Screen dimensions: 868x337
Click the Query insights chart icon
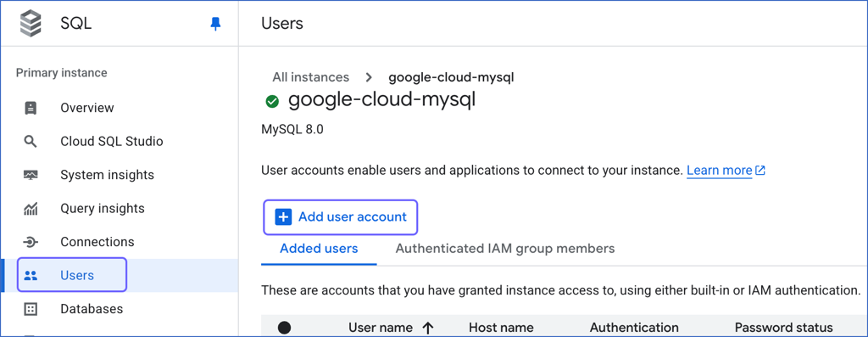click(31, 209)
